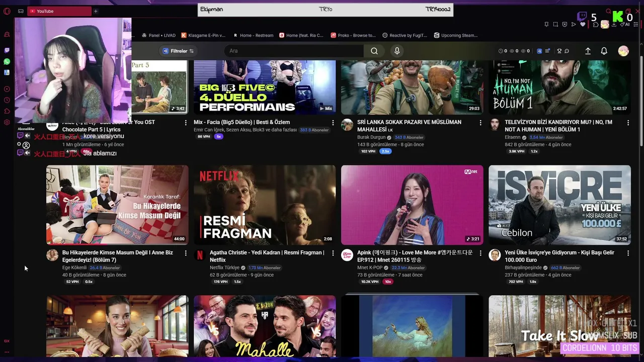Open options for Sri Lanka Sokak Pazarı video

click(480, 123)
